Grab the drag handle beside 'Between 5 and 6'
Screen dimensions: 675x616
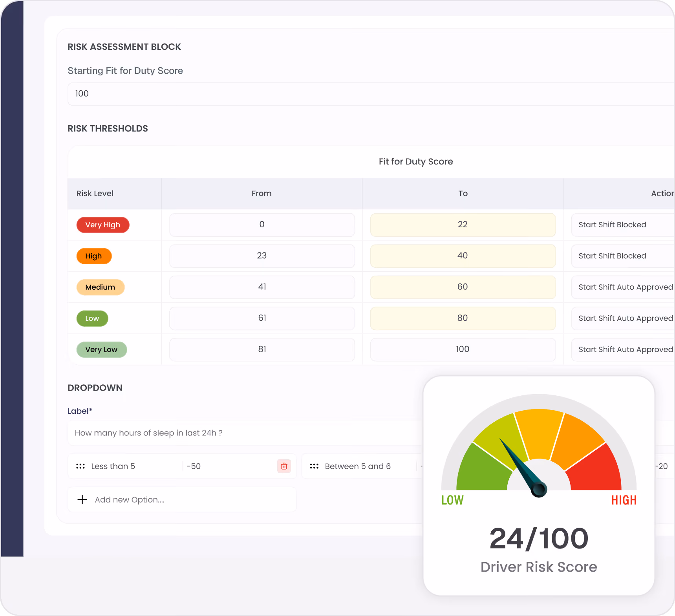tap(314, 466)
